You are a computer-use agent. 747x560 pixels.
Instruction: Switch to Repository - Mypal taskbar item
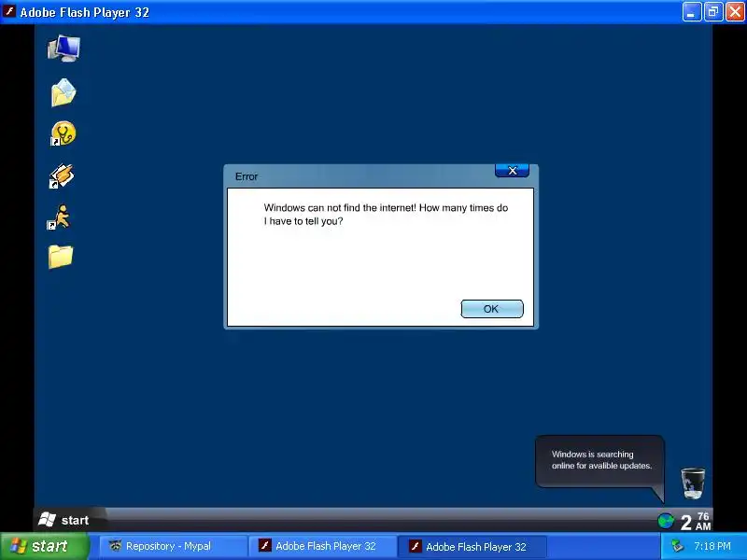(x=173, y=546)
